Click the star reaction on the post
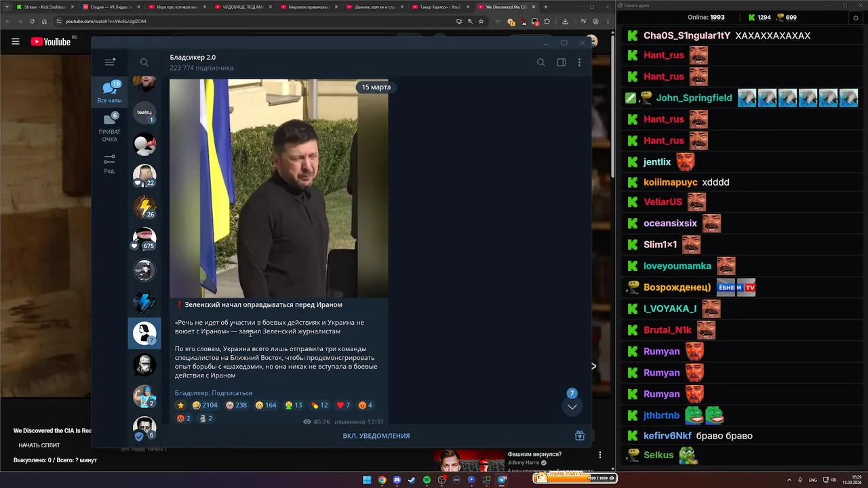This screenshot has height=488, width=868. click(180, 405)
